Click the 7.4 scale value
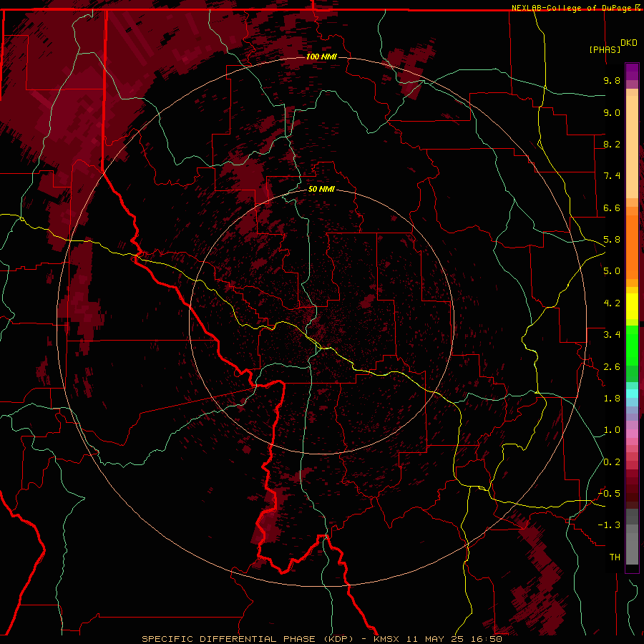Screen dimensions: 644x644 pos(612,176)
